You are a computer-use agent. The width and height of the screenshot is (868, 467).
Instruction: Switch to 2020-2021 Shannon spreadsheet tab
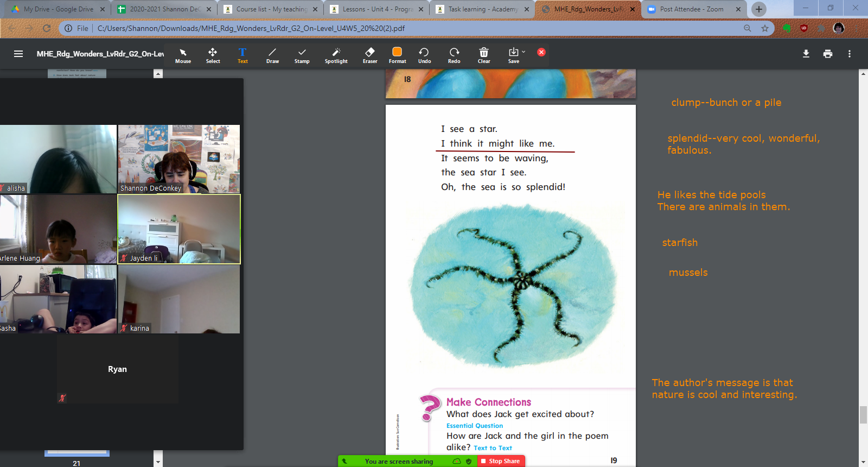[x=164, y=9]
